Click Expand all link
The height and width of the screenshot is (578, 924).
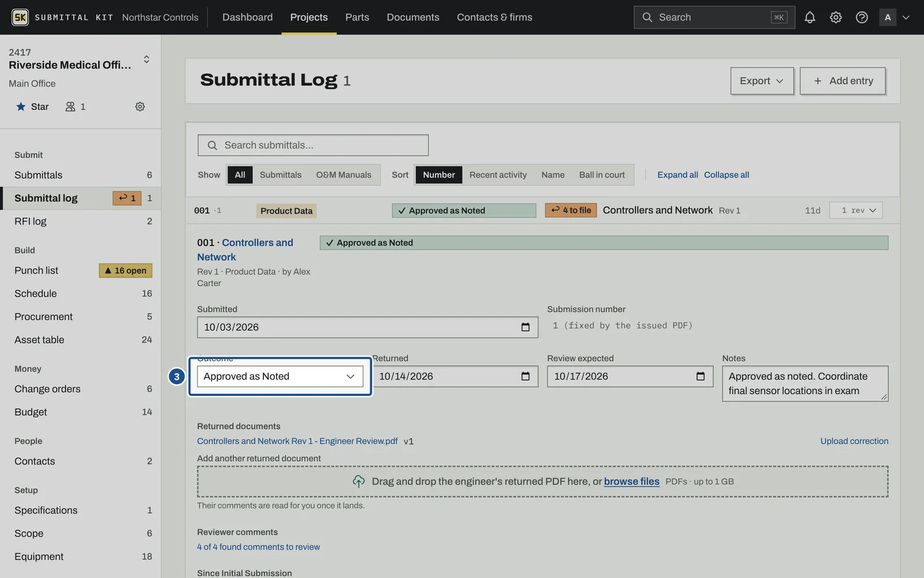click(677, 175)
